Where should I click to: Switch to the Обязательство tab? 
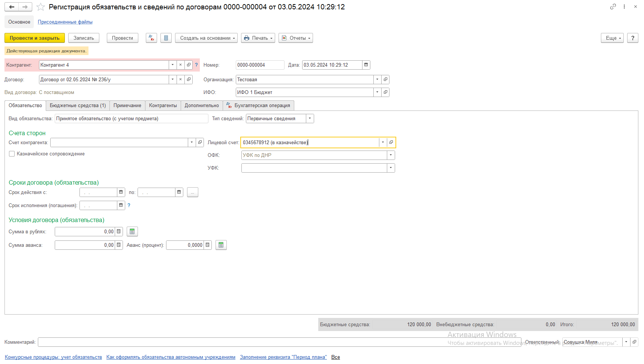[x=25, y=106]
